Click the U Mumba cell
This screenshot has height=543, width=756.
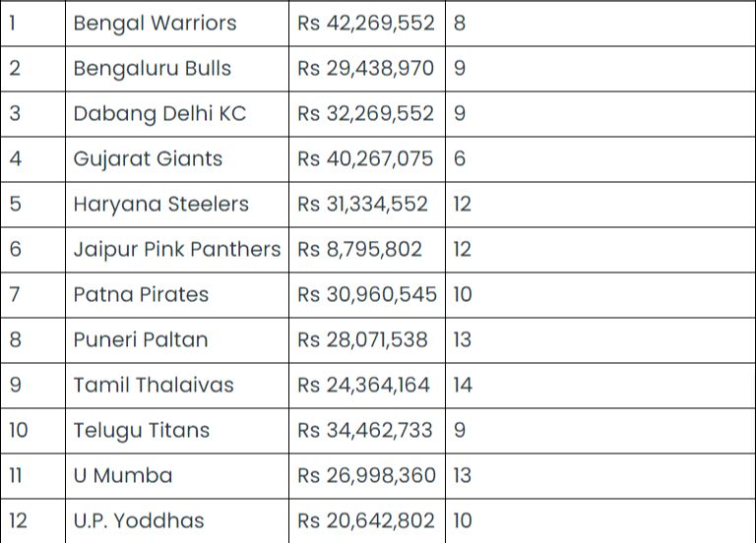pos(123,475)
